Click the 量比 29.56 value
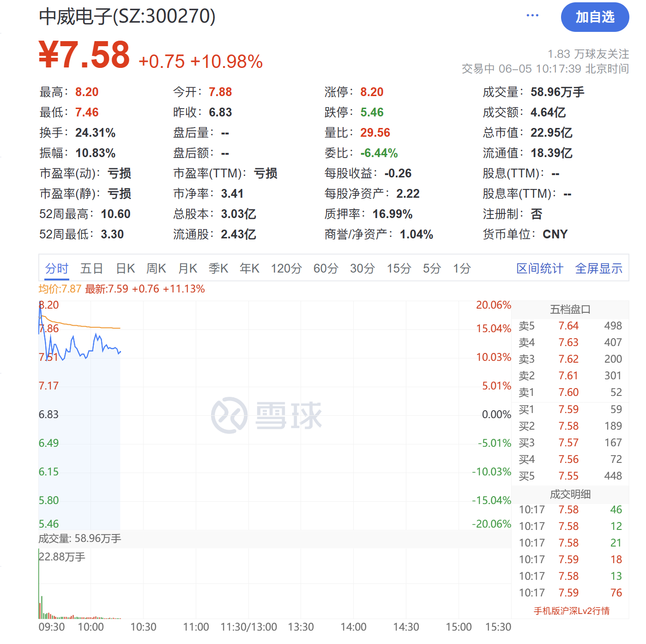The image size is (646, 644). 375,133
